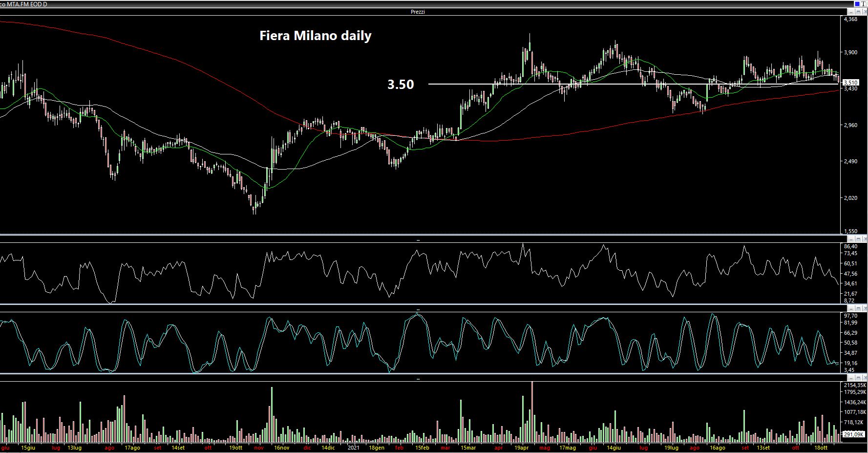Click the 16ago date label
868x453 pixels.
point(717,448)
